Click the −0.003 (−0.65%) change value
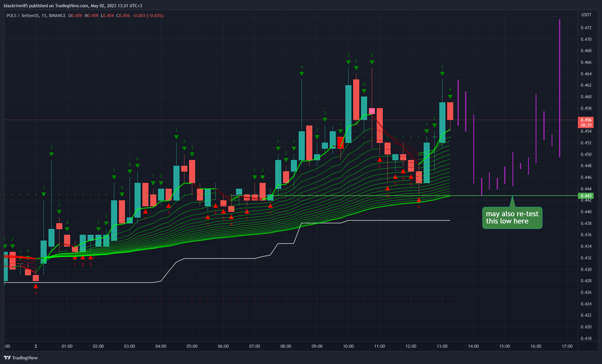 point(148,16)
